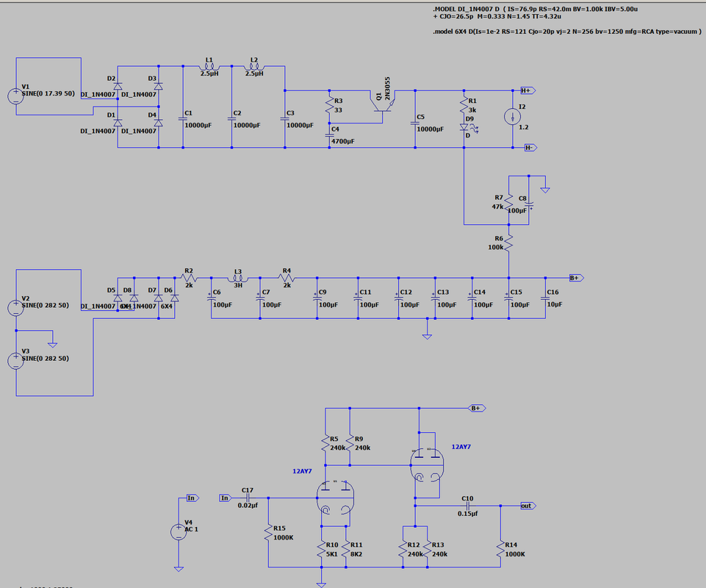The height and width of the screenshot is (588, 706).
Task: Select the C6 100µF capacitor symbol
Action: (x=211, y=298)
